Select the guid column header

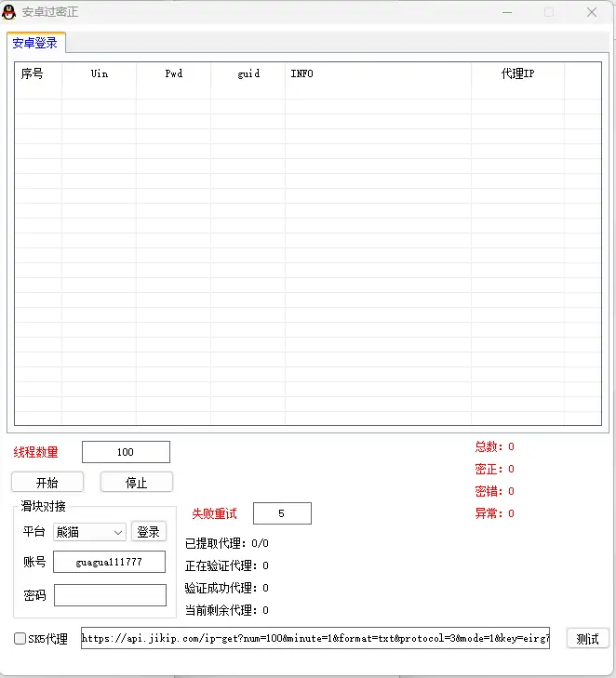(x=248, y=74)
